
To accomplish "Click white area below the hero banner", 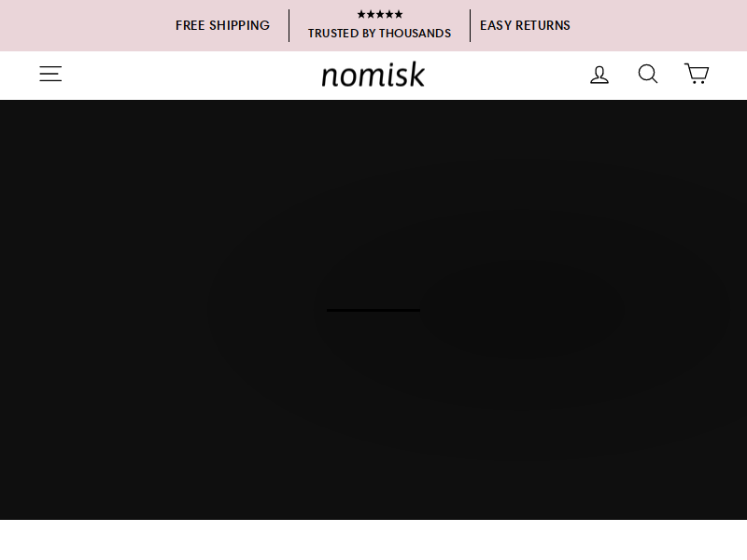I will click(x=373, y=540).
